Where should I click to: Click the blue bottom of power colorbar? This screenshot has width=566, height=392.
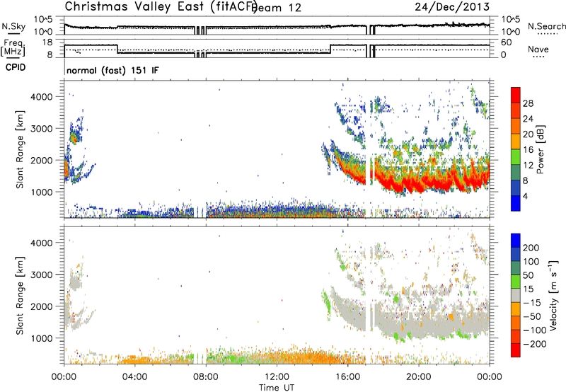516,203
